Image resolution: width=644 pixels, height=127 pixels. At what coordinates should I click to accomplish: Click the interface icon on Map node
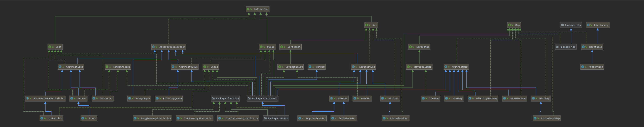point(510,25)
